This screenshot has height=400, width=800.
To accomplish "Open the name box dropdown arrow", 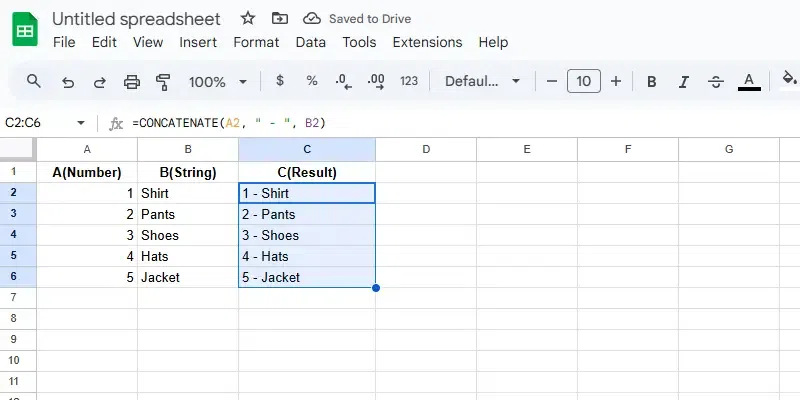I will pyautogui.click(x=81, y=123).
